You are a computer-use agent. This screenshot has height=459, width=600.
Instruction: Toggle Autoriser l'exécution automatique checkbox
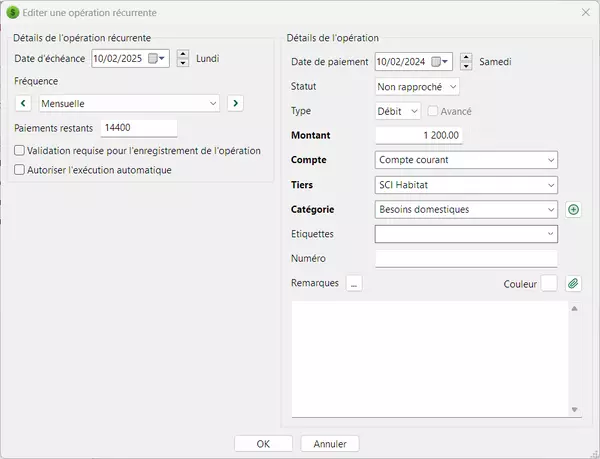20,170
